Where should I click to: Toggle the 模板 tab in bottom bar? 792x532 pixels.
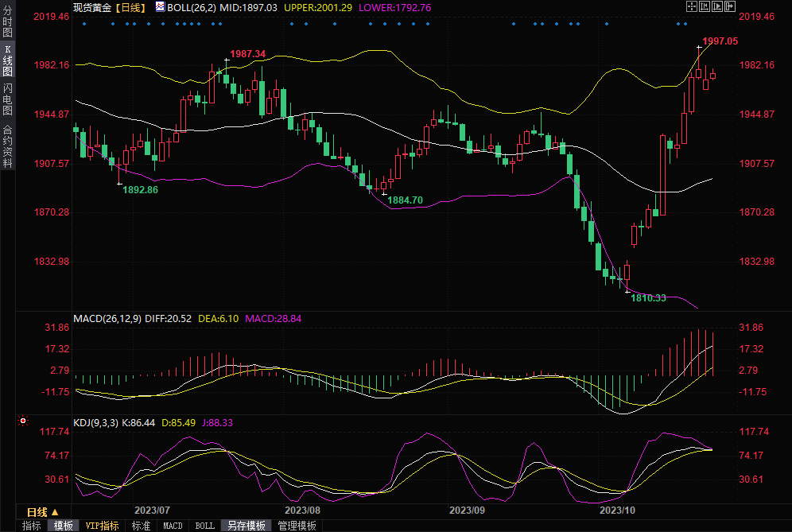tap(63, 526)
